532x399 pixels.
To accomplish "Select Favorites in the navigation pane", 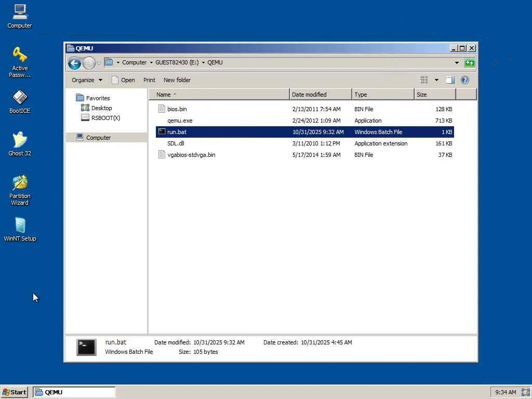I will (93, 98).
